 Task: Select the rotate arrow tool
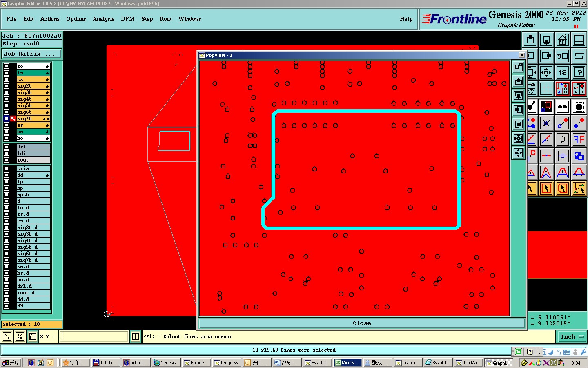(563, 139)
